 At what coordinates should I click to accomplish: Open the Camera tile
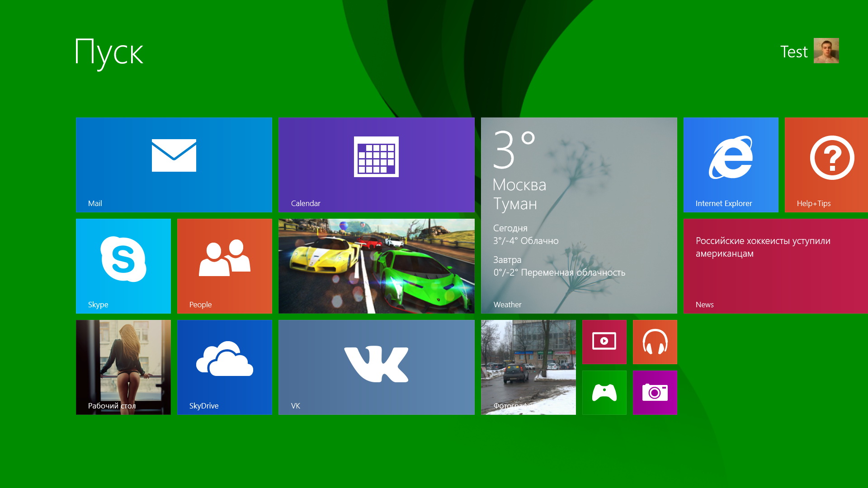(655, 393)
